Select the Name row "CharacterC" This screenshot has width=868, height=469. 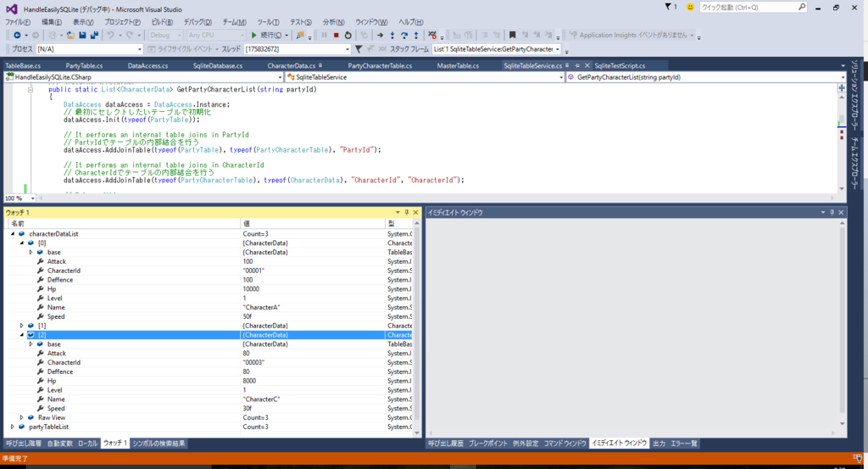209,399
